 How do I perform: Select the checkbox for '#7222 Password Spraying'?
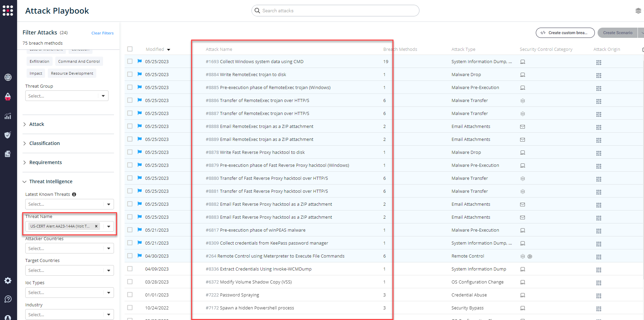click(130, 294)
